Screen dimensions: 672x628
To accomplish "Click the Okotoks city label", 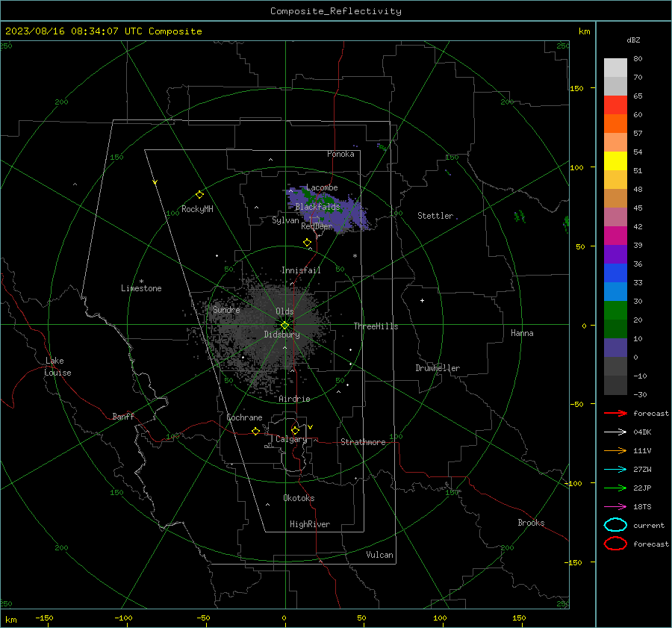I will point(299,498).
